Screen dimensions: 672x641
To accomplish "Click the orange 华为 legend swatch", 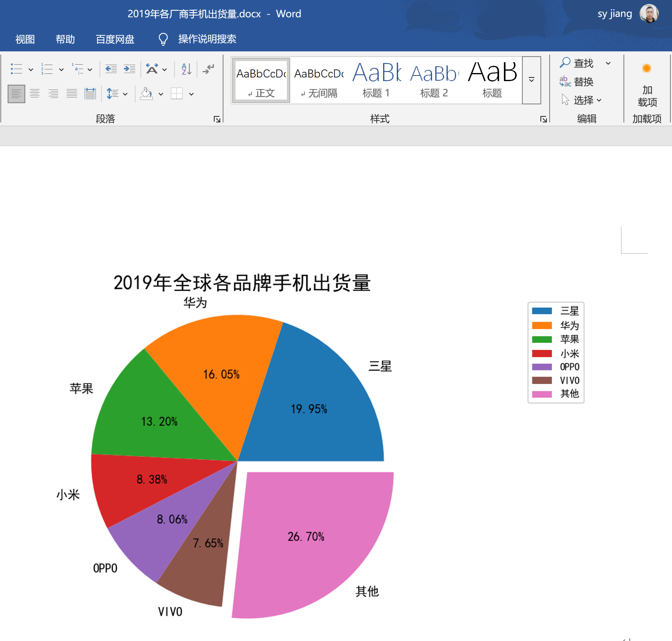I will coord(542,325).
